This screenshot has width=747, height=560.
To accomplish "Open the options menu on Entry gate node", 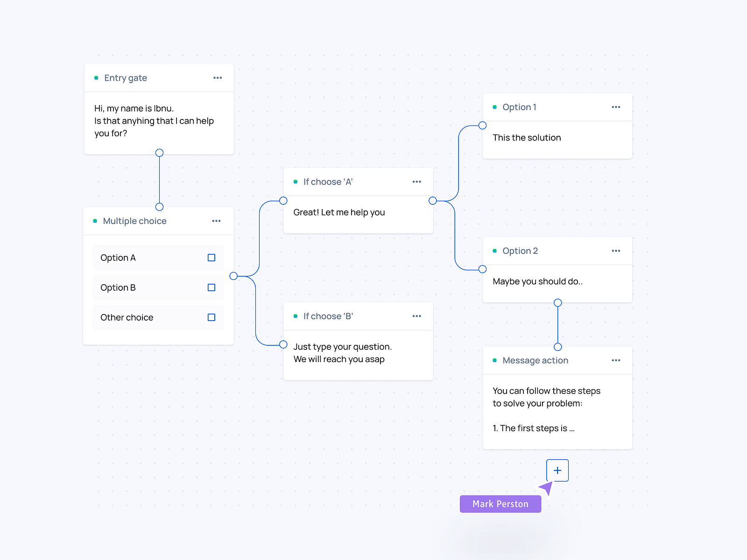I will (218, 77).
